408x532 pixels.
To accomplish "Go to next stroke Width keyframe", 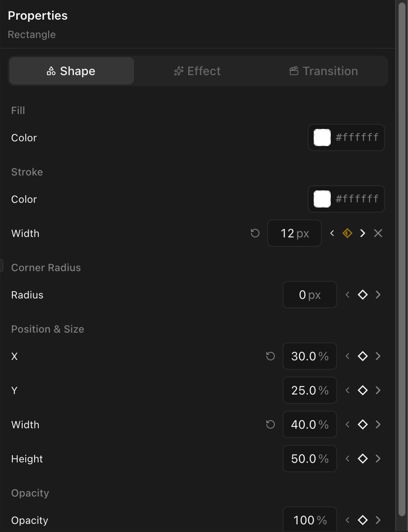I will point(362,233).
